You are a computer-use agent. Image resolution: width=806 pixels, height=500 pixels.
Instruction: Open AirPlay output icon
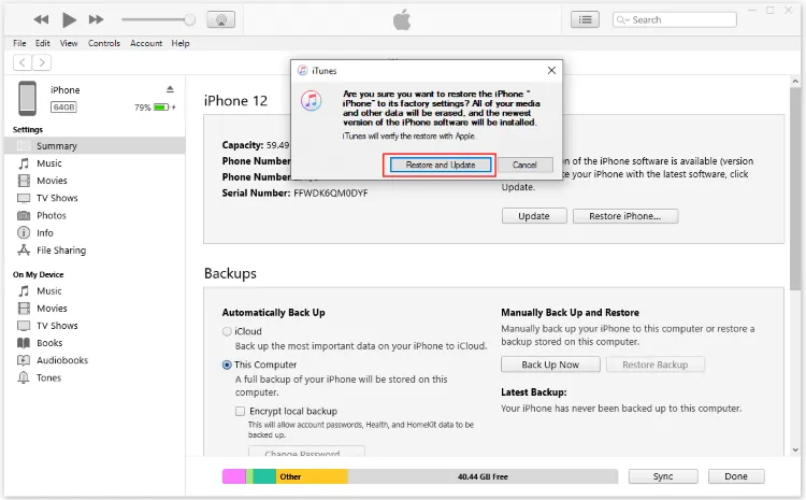221,20
